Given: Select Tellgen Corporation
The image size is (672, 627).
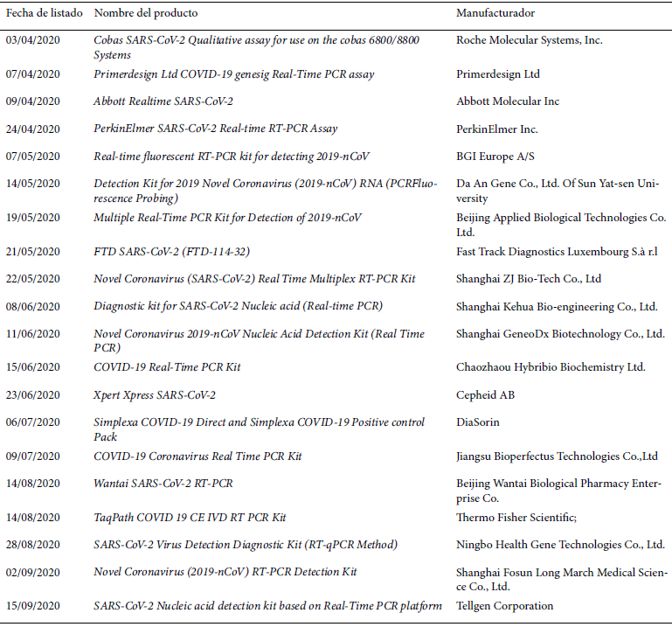Looking at the screenshot, I should [504, 606].
